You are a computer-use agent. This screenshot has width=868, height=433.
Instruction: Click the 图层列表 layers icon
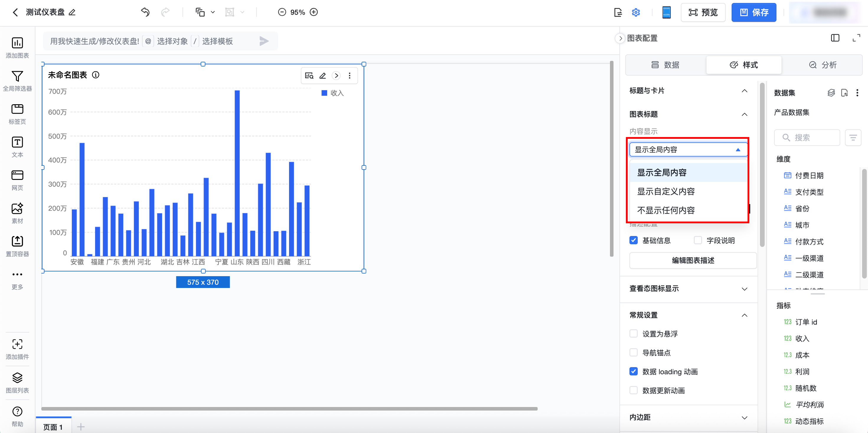point(17,377)
